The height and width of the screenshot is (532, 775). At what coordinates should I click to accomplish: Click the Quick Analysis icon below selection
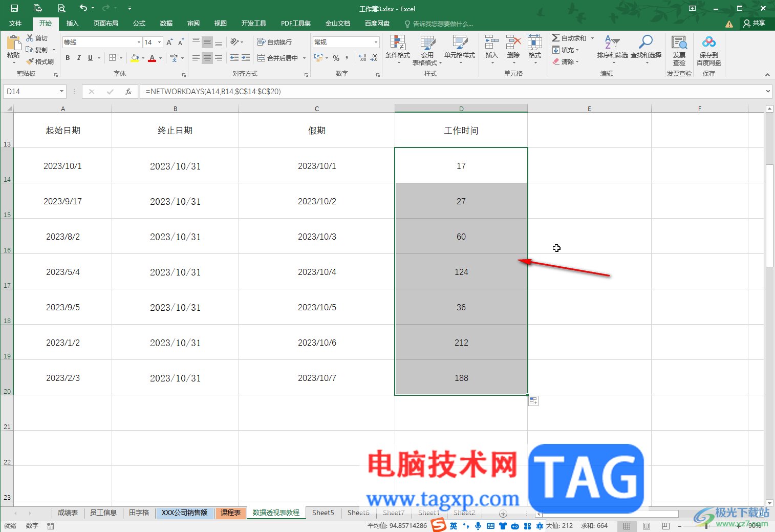click(x=533, y=401)
